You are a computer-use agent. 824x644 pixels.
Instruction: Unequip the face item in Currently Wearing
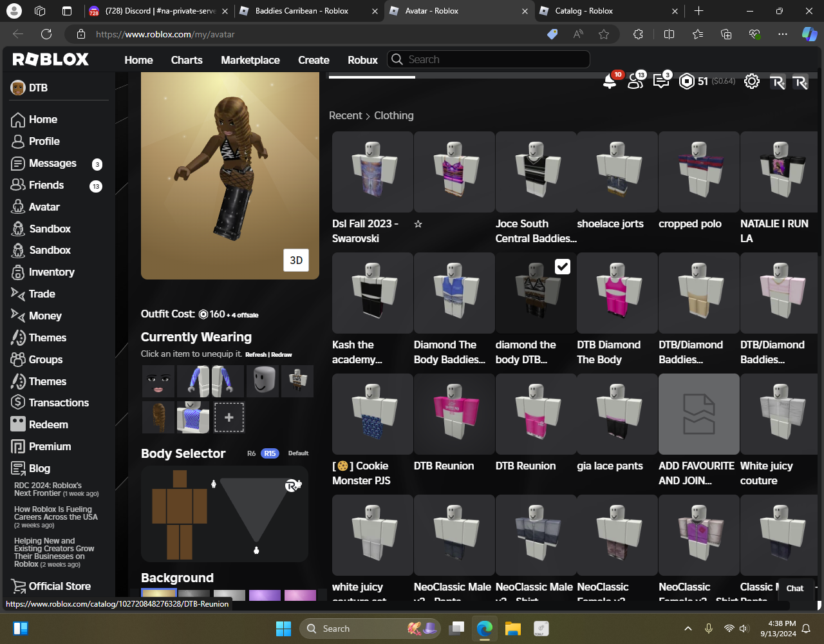click(158, 381)
